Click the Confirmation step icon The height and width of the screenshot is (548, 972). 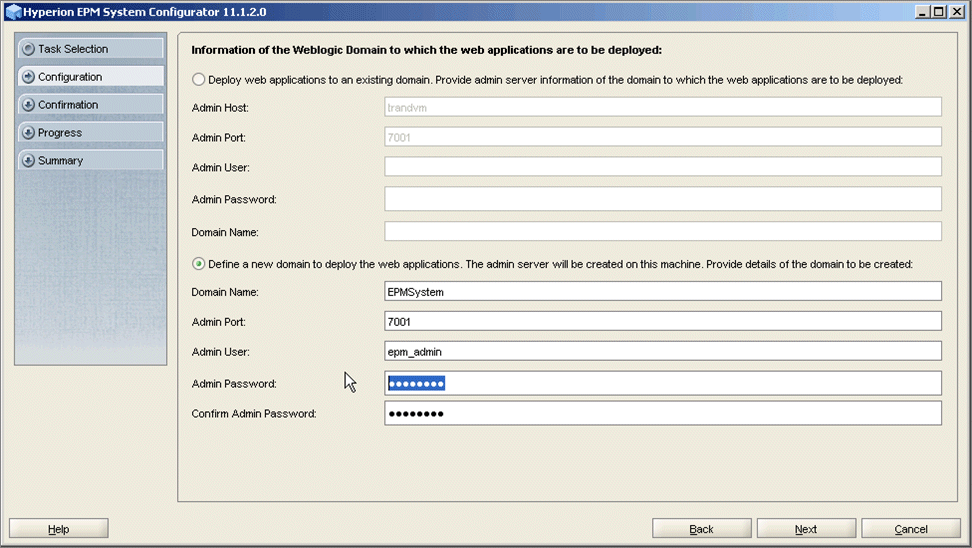29,105
